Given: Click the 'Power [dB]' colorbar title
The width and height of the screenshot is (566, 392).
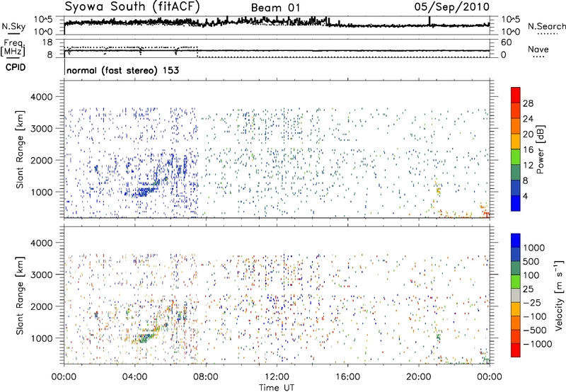Looking at the screenshot, I should pyautogui.click(x=540, y=149).
